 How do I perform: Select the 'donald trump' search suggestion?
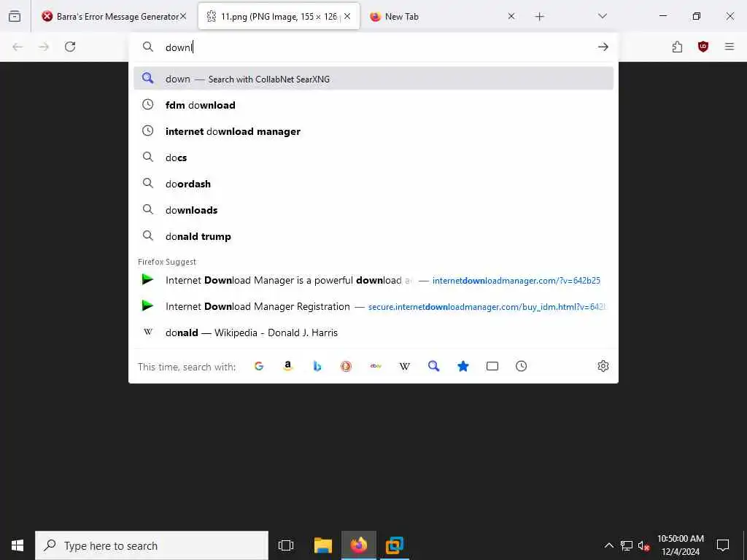pos(373,236)
